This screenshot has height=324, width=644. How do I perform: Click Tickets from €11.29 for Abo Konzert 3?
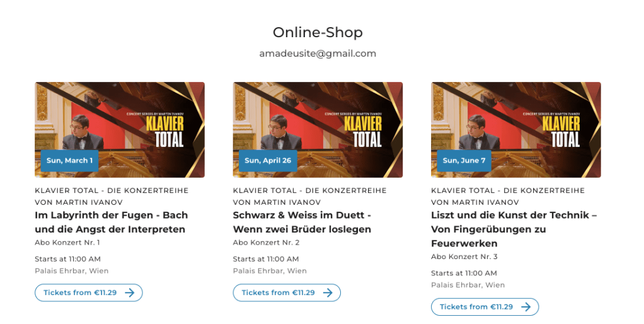(485, 307)
